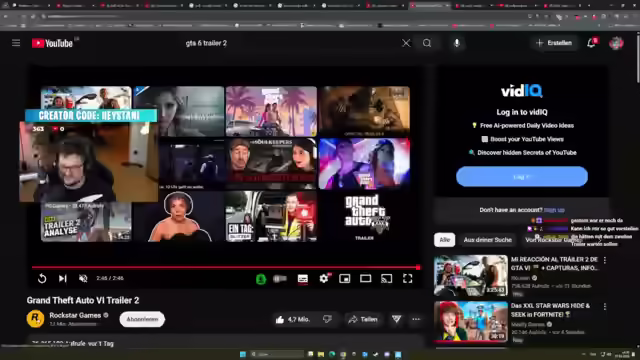Click the green extension icon in player
Screen dimensions: 640x360
[261, 279]
